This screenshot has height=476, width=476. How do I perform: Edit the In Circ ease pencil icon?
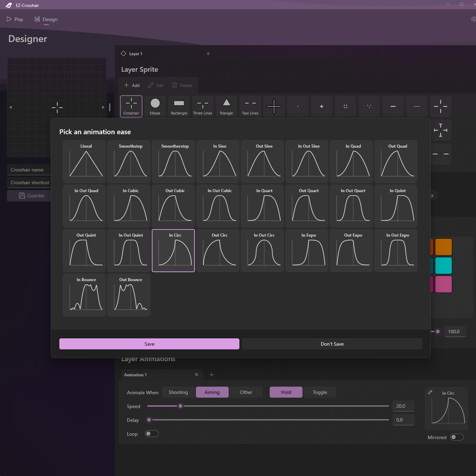pyautogui.click(x=430, y=392)
